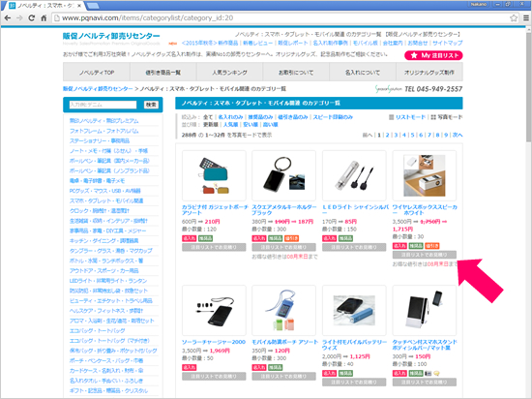532x399 pixels.
Task: Click the sidebar search input field
Action: (103, 105)
